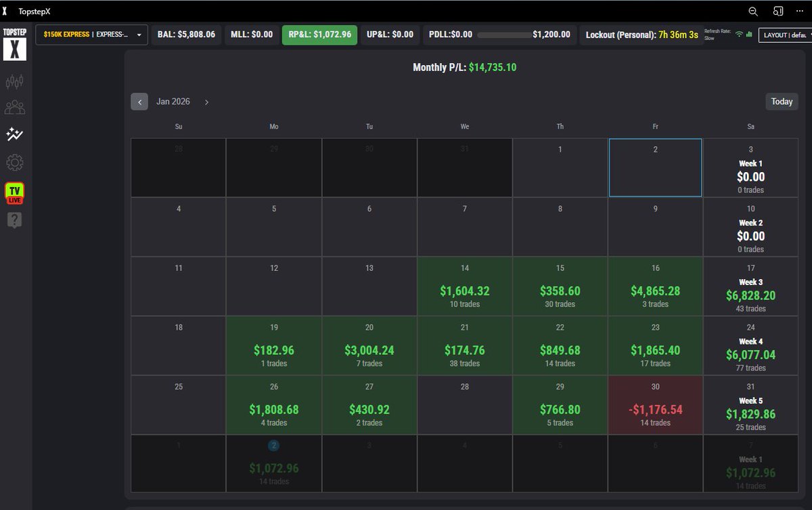The image size is (812, 510).
Task: Open help via the question mark icon
Action: click(x=15, y=219)
